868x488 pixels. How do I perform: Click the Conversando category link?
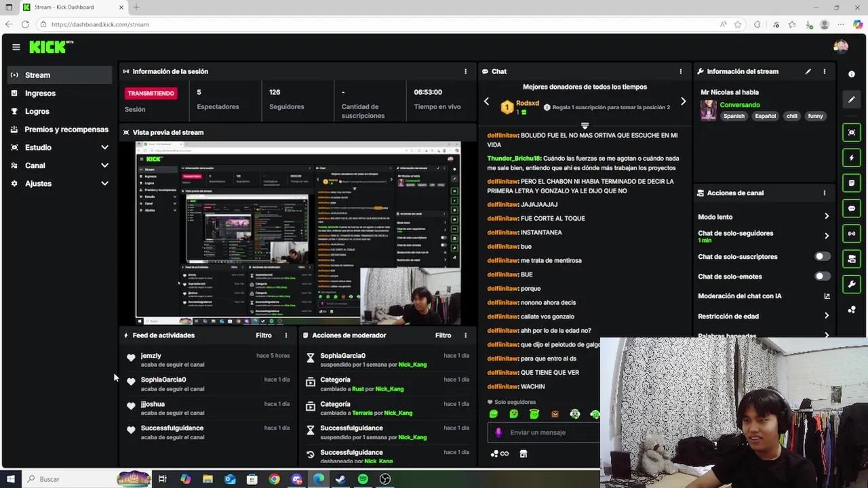point(740,105)
